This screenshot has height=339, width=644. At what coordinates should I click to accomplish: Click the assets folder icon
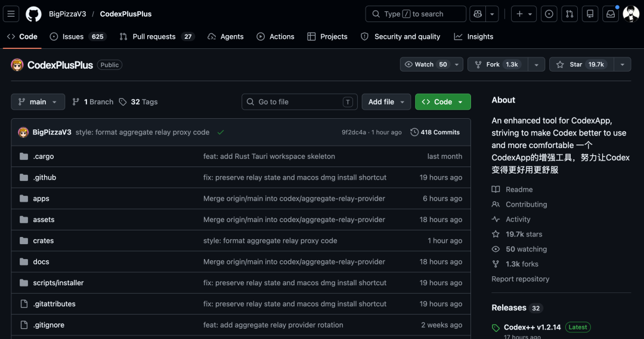(24, 220)
